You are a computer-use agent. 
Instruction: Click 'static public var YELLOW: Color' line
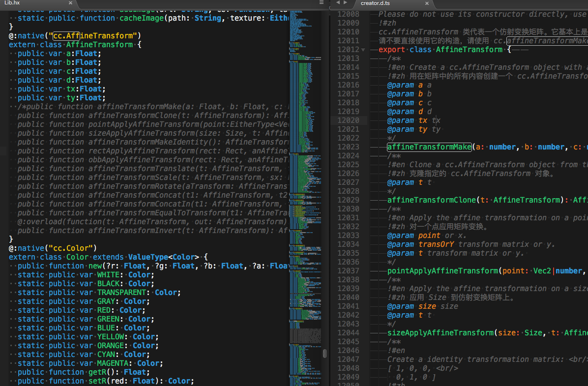pyautogui.click(x=88, y=337)
